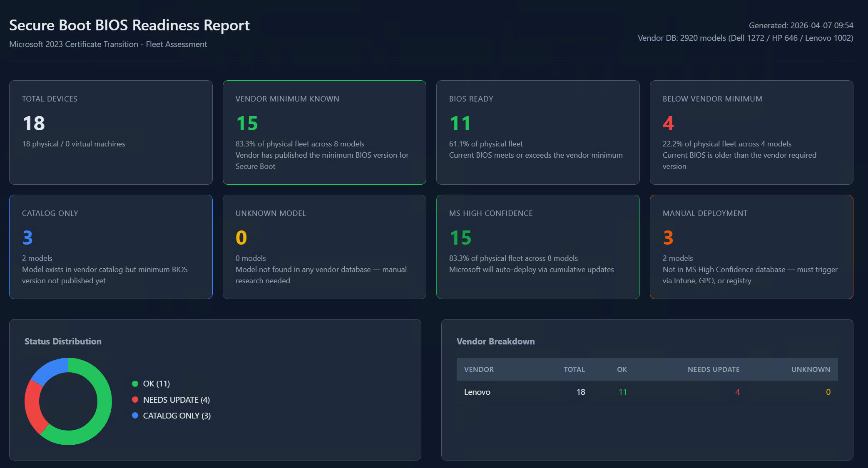The height and width of the screenshot is (468, 868).
Task: Toggle the CATALOG ONLY legend entry
Action: (177, 415)
